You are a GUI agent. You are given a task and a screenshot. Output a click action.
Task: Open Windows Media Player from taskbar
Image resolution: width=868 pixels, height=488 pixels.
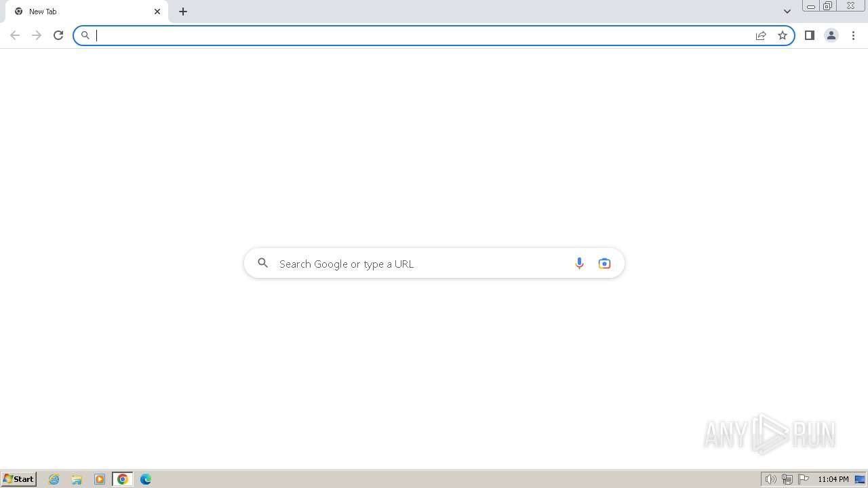(100, 479)
